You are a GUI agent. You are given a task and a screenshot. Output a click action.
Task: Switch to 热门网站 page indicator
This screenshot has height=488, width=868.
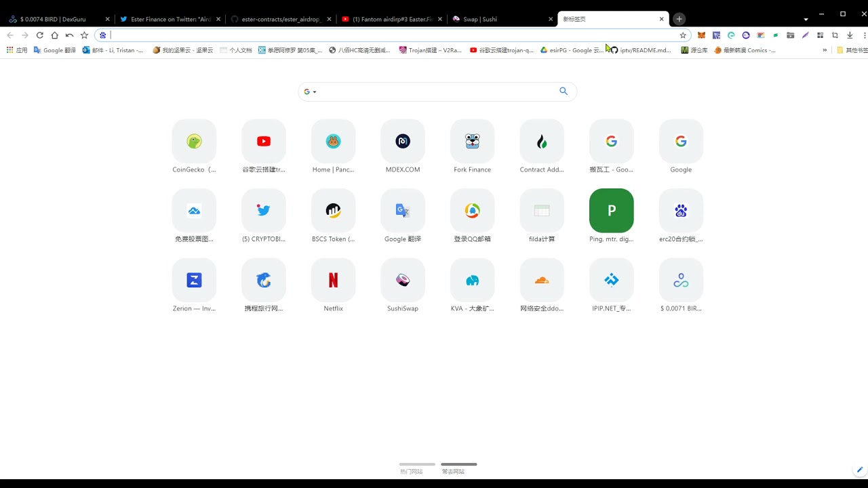tap(416, 468)
